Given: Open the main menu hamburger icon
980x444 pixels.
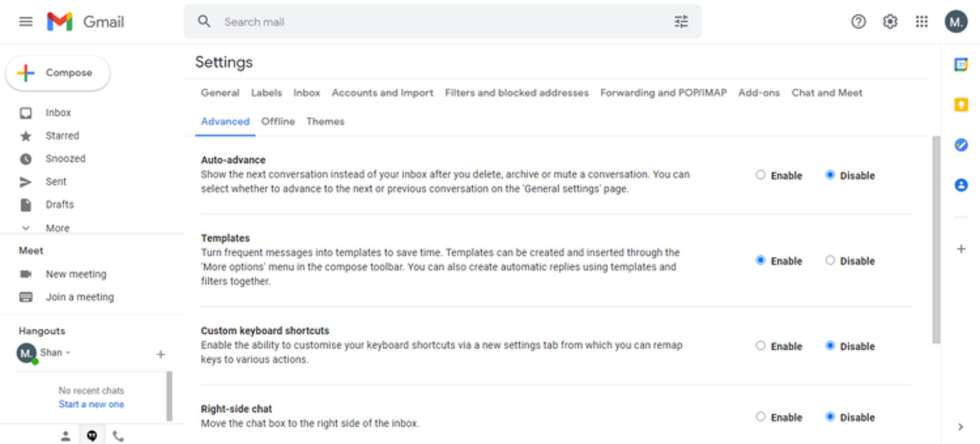Looking at the screenshot, I should 26,21.
